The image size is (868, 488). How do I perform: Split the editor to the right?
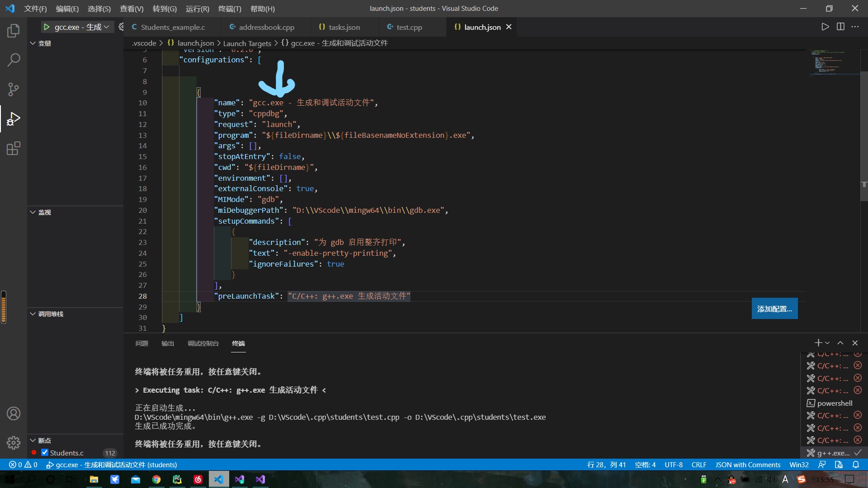click(x=840, y=27)
